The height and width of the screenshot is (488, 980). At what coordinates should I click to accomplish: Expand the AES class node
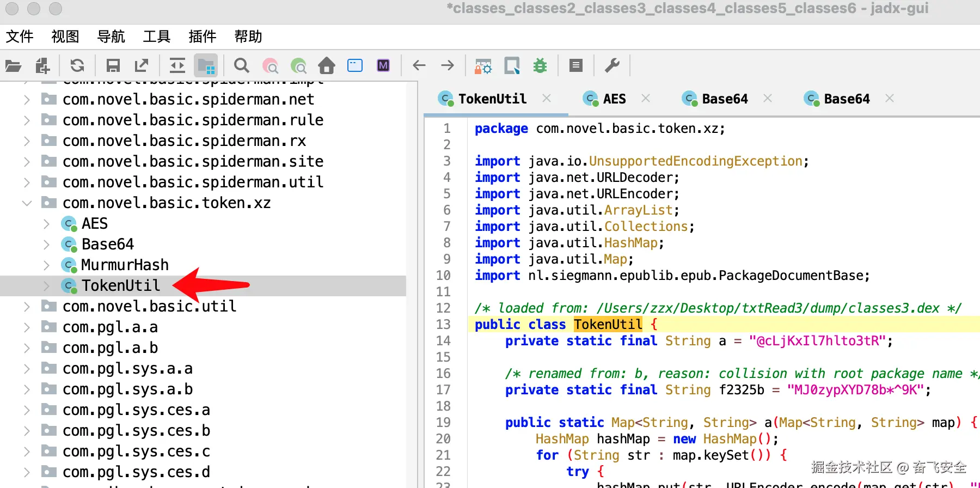(47, 224)
